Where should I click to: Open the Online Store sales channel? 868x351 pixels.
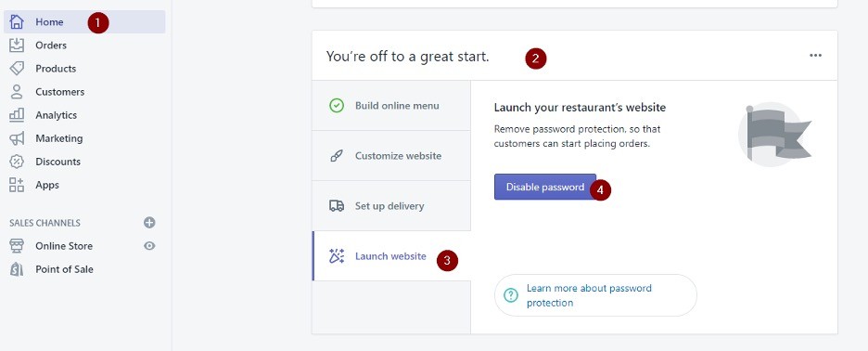point(64,246)
